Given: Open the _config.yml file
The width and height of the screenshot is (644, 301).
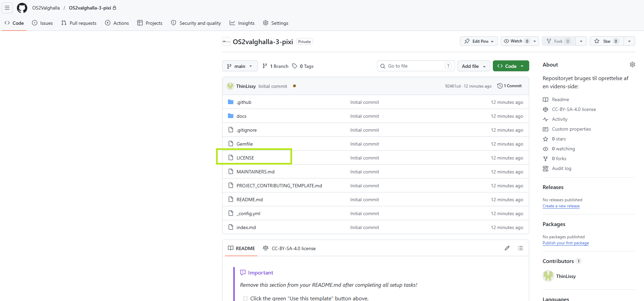Looking at the screenshot, I should pos(248,213).
